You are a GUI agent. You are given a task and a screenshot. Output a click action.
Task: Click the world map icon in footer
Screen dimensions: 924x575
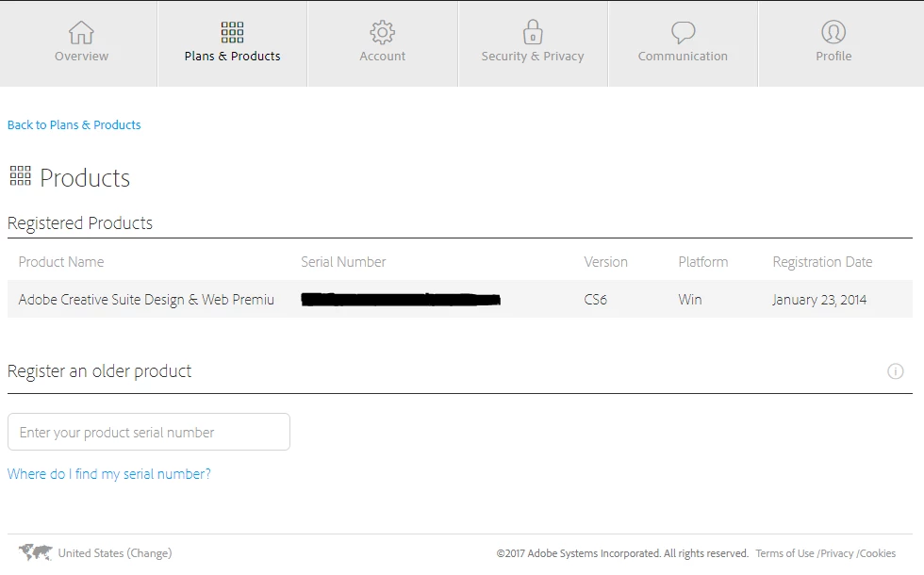click(x=35, y=552)
